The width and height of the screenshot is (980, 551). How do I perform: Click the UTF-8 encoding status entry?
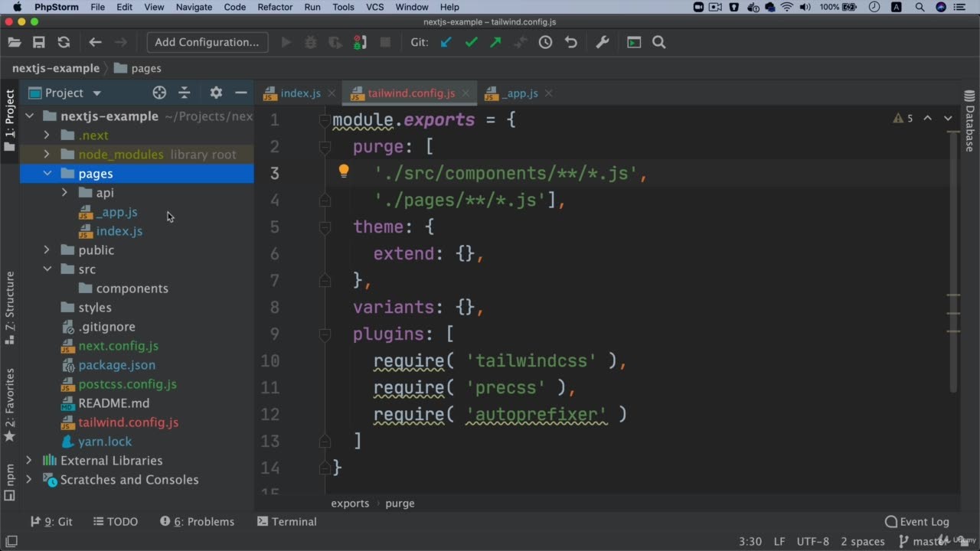(x=812, y=541)
